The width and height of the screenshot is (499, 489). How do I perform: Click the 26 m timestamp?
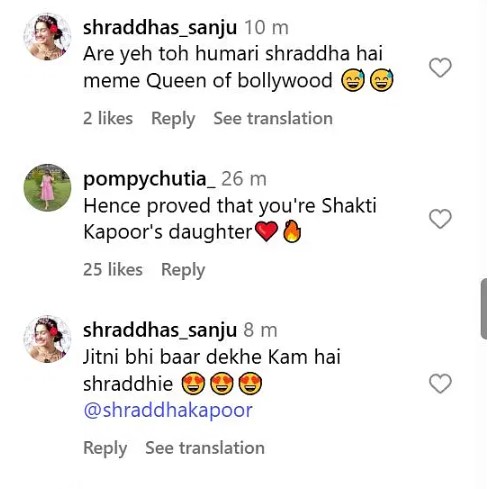coord(244,179)
